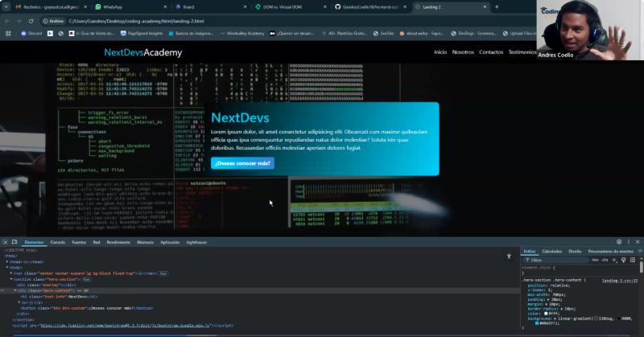Viewport: 644px width, 337px height.
Task: Open the Bancos de imágenes bookmark
Action: point(191,34)
